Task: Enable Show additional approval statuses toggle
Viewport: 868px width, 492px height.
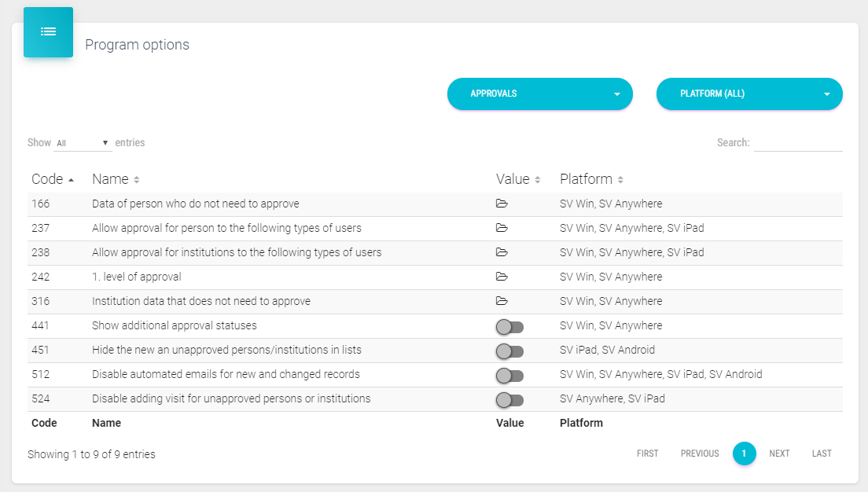Action: click(509, 327)
